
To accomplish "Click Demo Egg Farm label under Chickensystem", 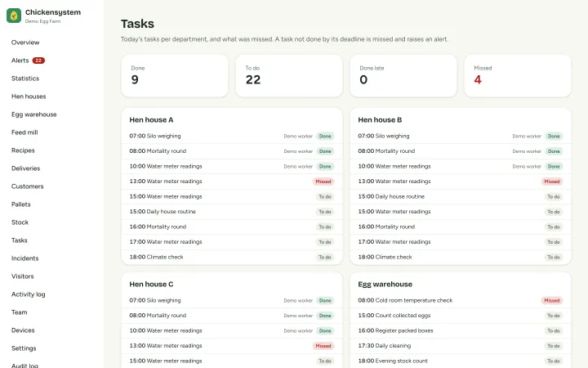I will coord(42,21).
